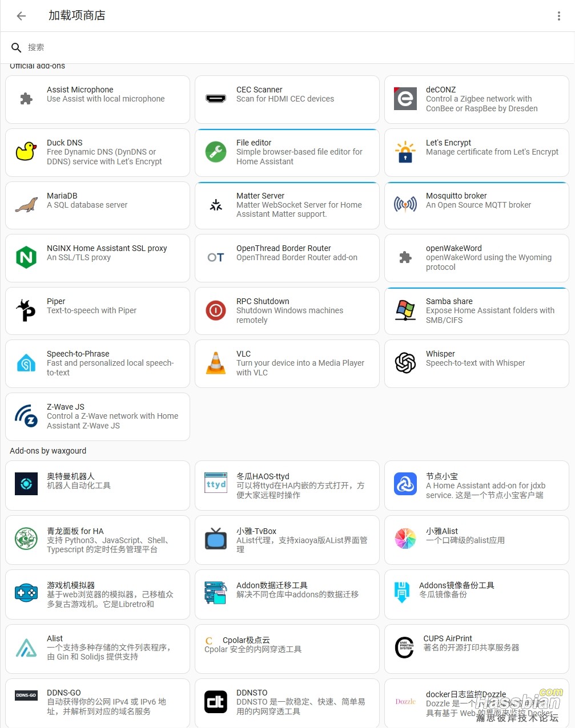This screenshot has height=728, width=575.
Task: Click the Whisper OpenAI icon
Action: (x=405, y=363)
